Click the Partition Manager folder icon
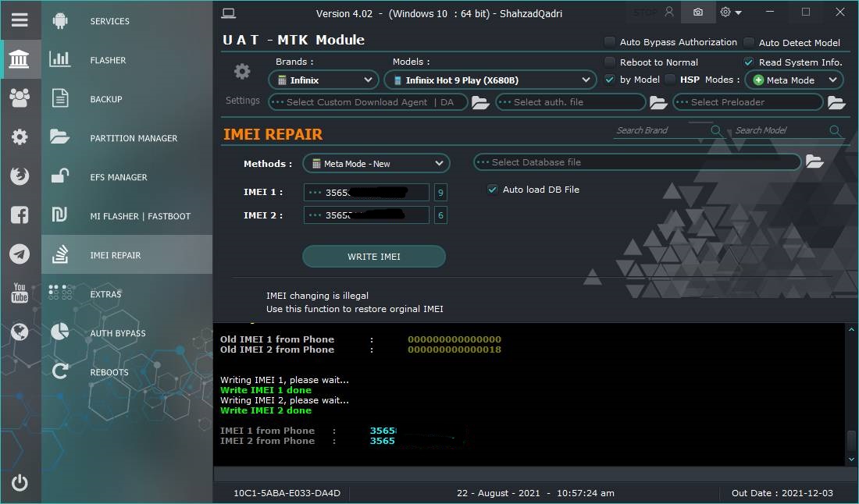Image resolution: width=859 pixels, height=504 pixels. pyautogui.click(x=59, y=137)
